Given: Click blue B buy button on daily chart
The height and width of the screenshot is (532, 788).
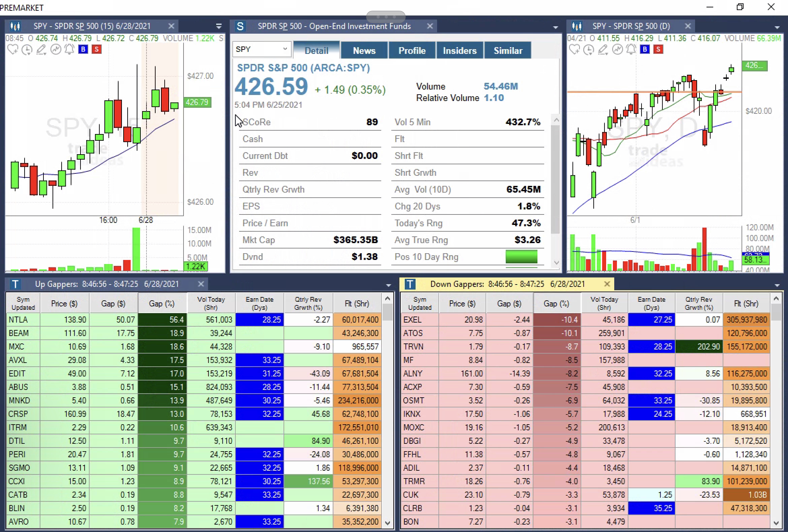Looking at the screenshot, I should coord(645,49).
